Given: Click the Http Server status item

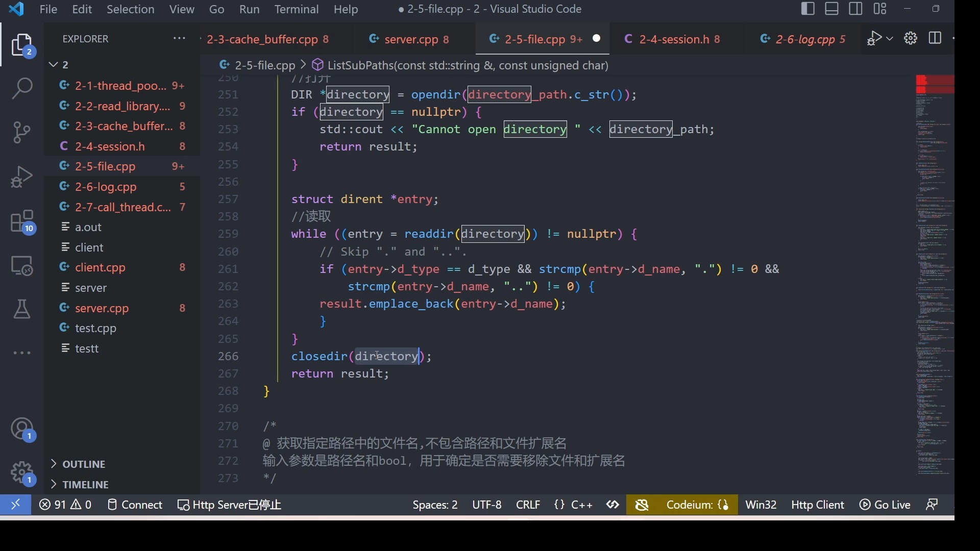Looking at the screenshot, I should click(x=230, y=505).
